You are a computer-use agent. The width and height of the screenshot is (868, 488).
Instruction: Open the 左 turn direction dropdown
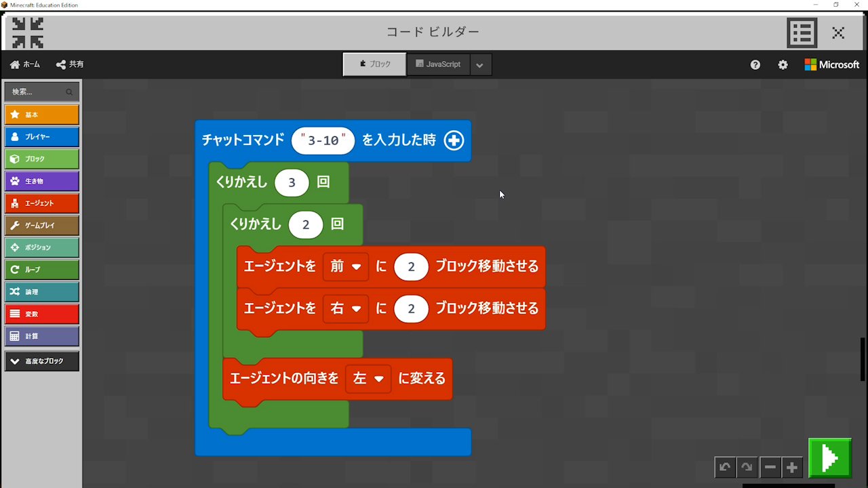coord(368,378)
